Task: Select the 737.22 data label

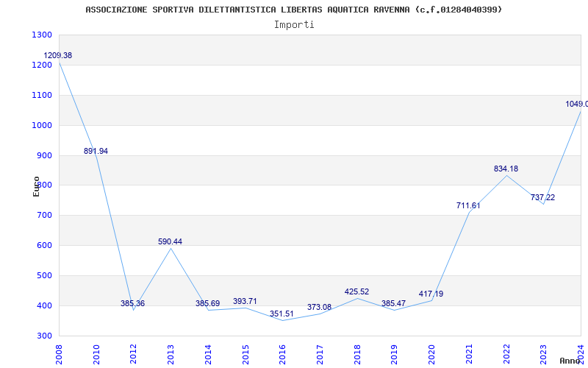Action: click(x=542, y=198)
